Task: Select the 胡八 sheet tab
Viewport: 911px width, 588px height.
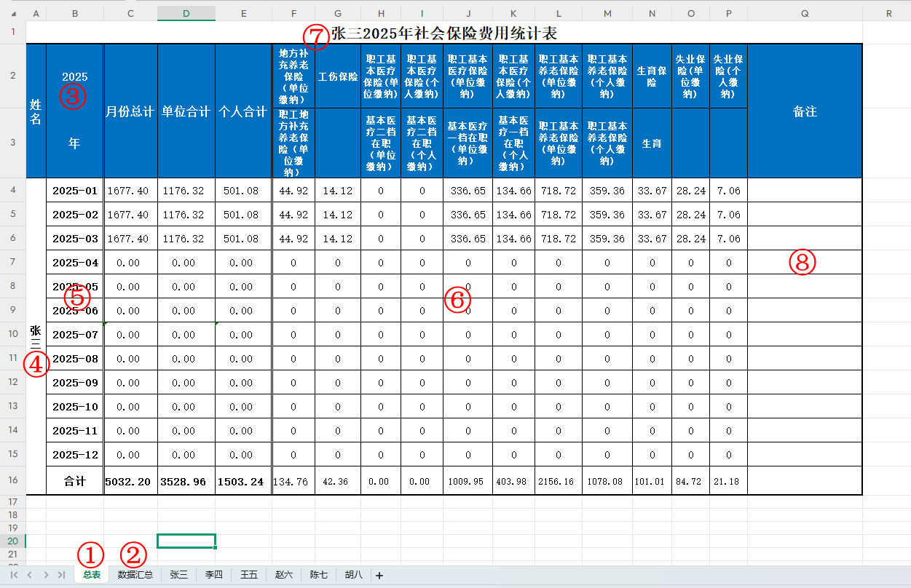Action: click(x=354, y=575)
